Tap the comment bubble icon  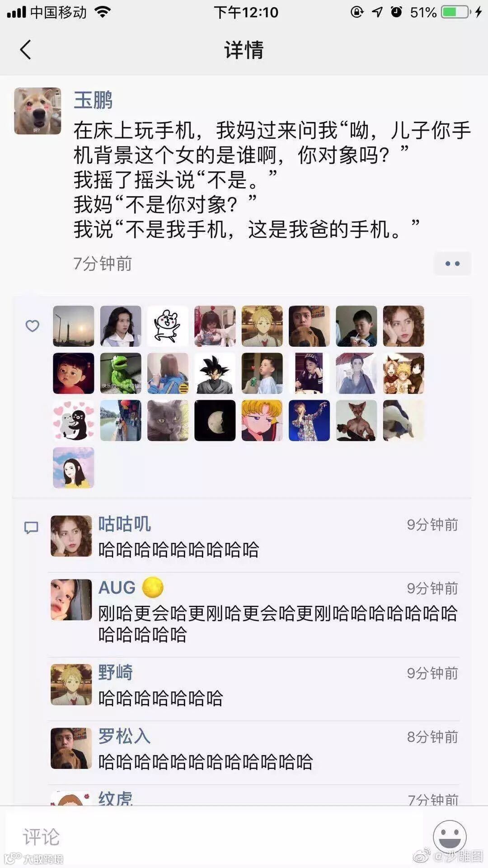point(31,528)
